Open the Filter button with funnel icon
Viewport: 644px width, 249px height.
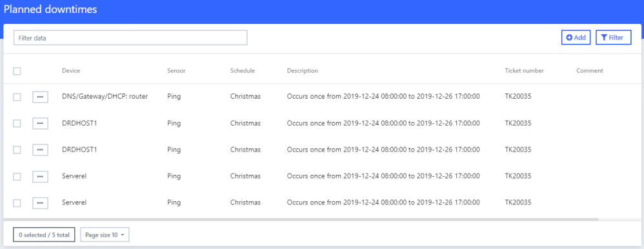(613, 37)
